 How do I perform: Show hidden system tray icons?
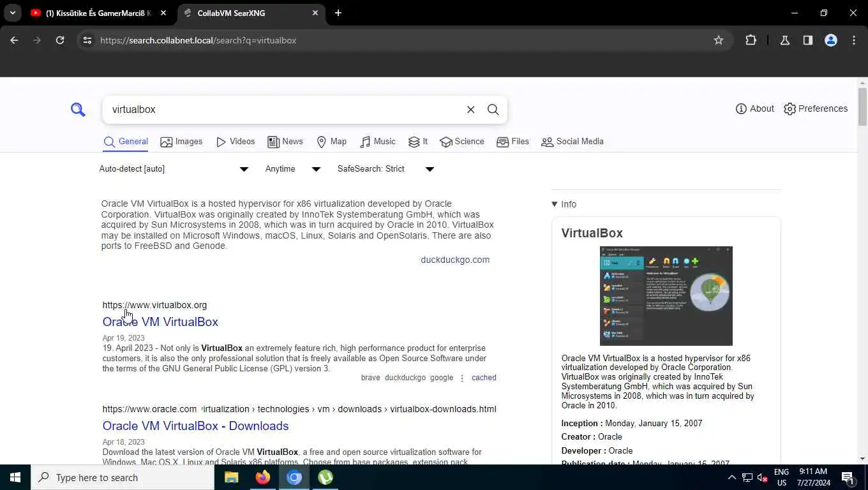coord(731,477)
